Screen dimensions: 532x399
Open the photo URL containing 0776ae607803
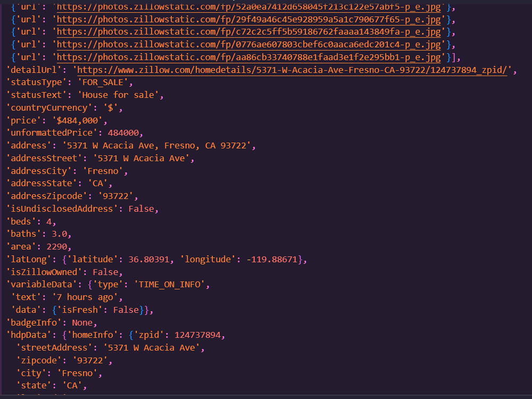coord(248,45)
